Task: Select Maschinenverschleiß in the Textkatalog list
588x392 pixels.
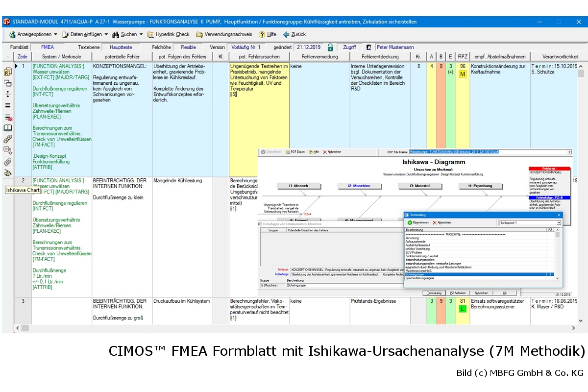Action: (x=419, y=271)
